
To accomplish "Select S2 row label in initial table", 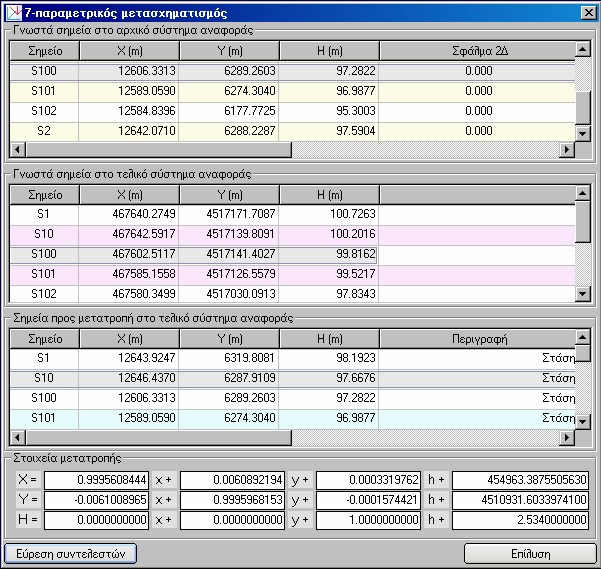I will coord(44,131).
